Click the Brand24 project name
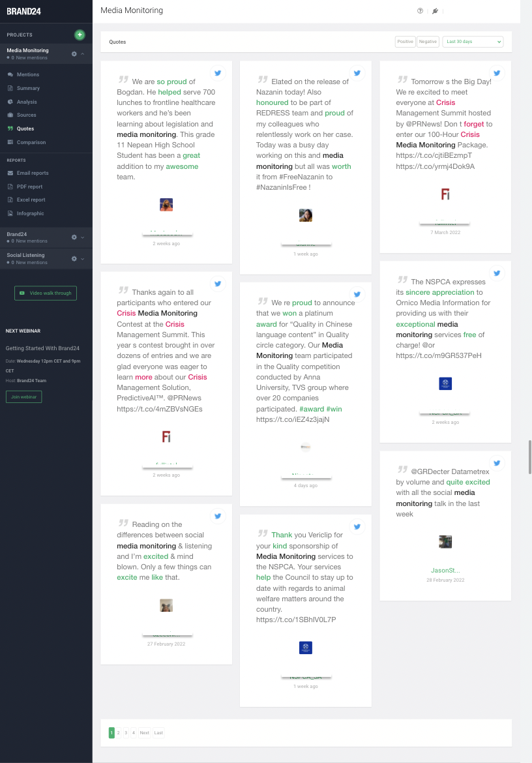This screenshot has width=532, height=763. tap(16, 234)
